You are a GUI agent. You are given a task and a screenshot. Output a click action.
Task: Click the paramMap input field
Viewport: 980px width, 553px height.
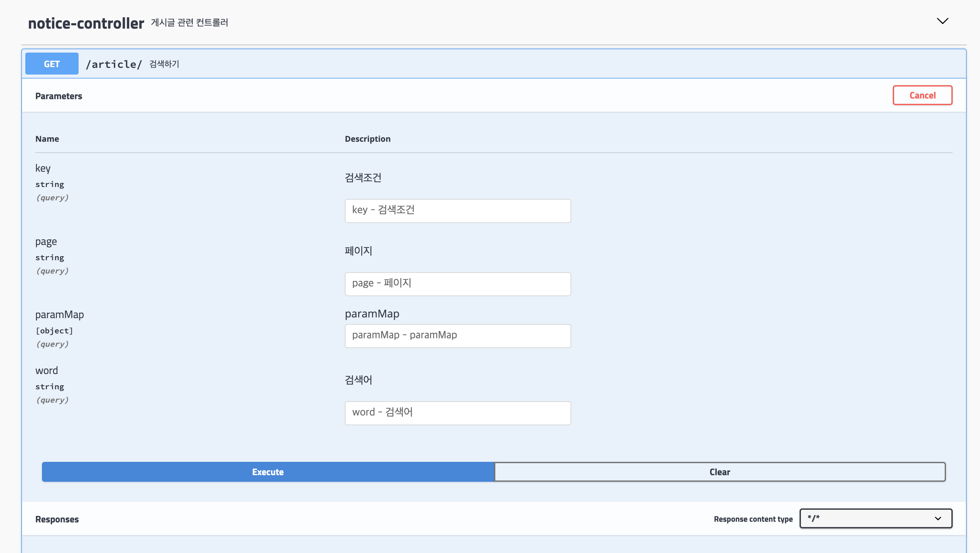pyautogui.click(x=457, y=335)
